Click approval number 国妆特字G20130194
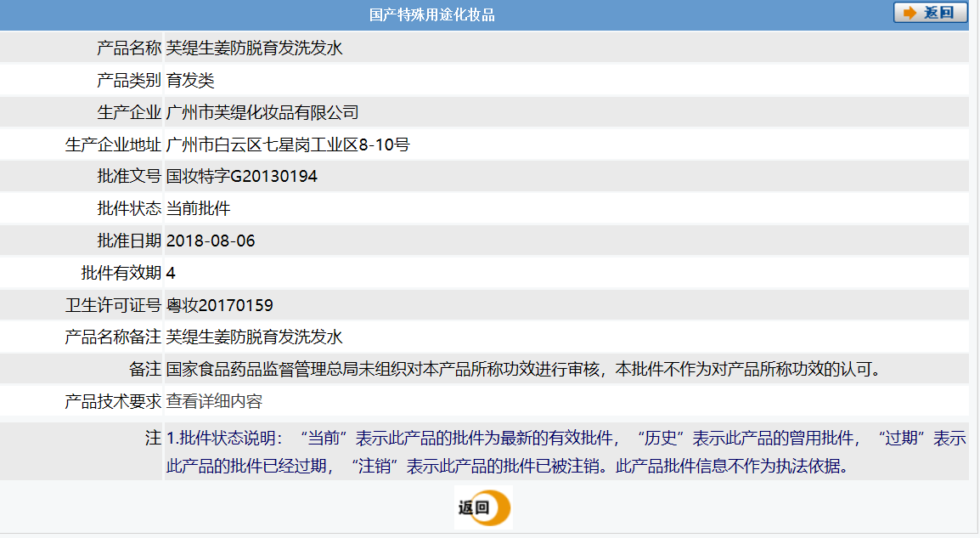Image resolution: width=980 pixels, height=538 pixels. 242,177
